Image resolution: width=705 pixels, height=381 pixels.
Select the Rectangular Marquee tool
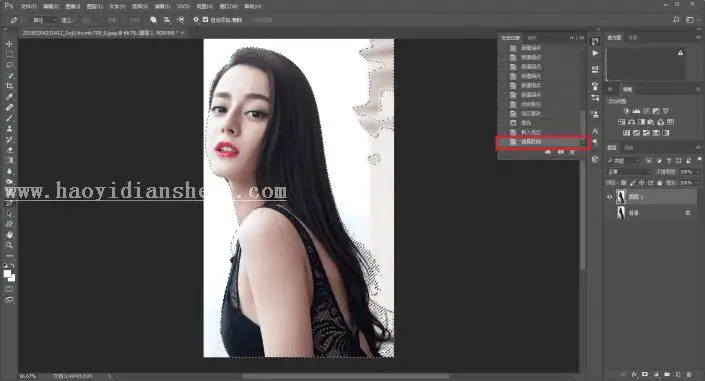[9, 54]
